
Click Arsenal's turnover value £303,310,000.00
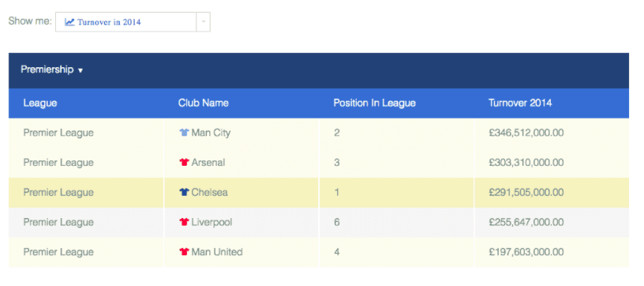point(526,162)
